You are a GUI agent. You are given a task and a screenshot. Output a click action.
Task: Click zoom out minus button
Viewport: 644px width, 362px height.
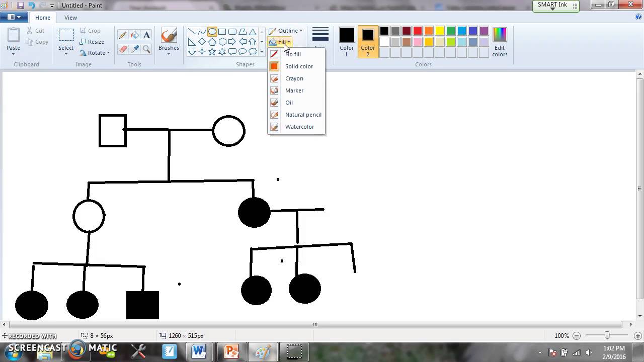(577, 335)
